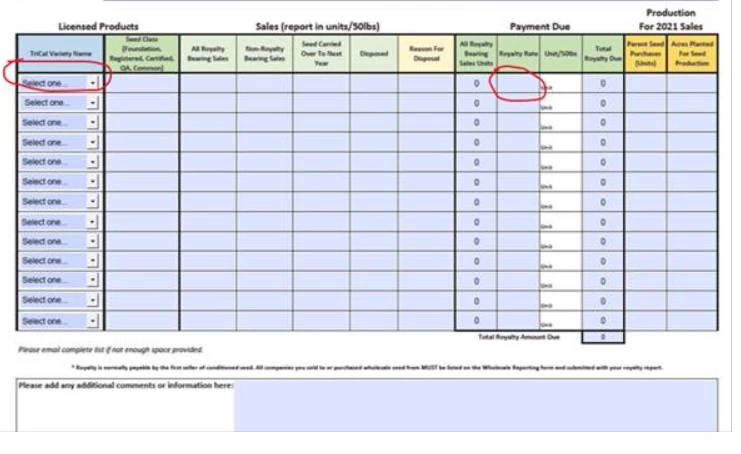Click the royalty payable footnote text
The image size is (741, 454).
[367, 367]
